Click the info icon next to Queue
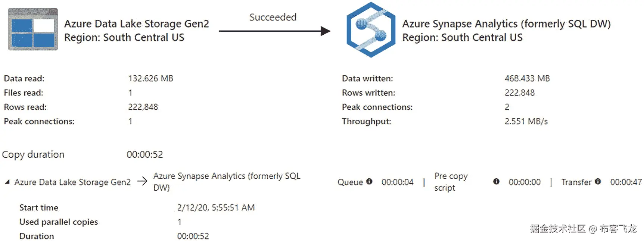Screen dimensions: 644x241 point(369,181)
